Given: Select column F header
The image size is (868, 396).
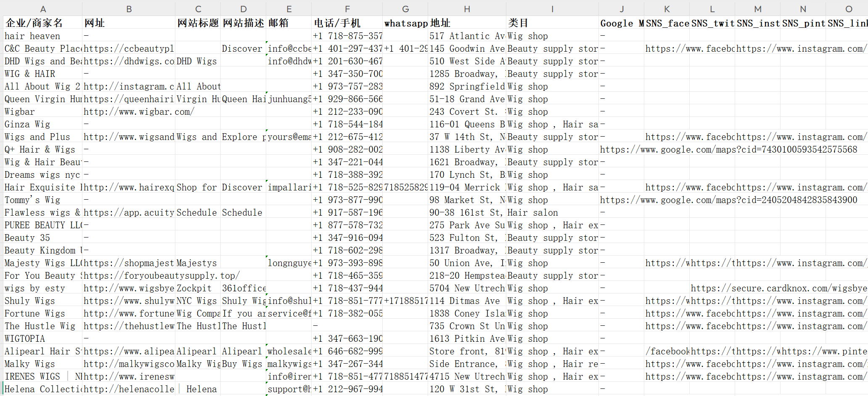Looking at the screenshot, I should [347, 9].
